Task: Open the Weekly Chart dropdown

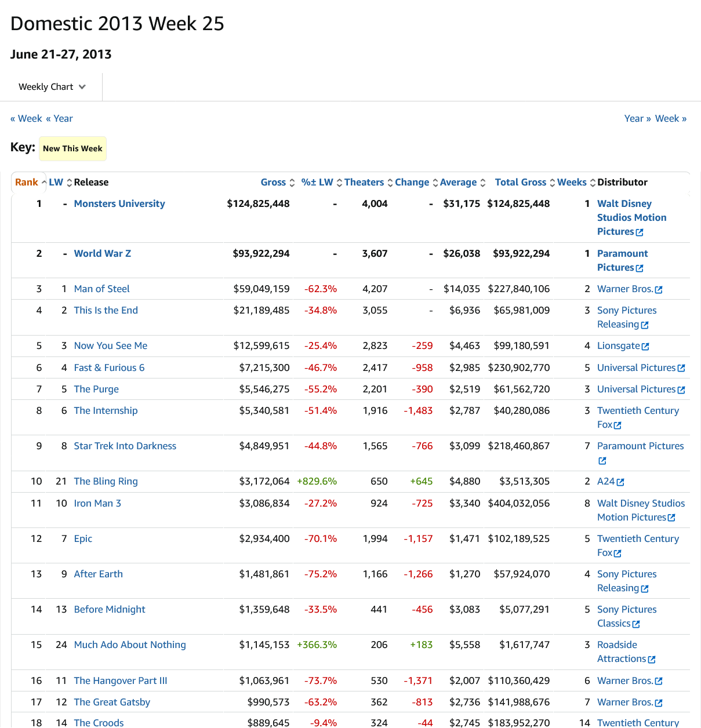Action: pos(52,87)
